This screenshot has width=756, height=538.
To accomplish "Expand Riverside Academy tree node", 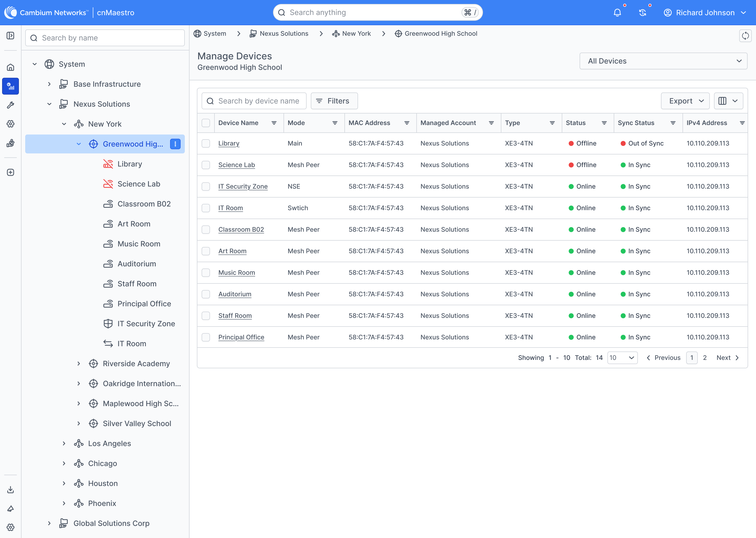I will click(79, 364).
